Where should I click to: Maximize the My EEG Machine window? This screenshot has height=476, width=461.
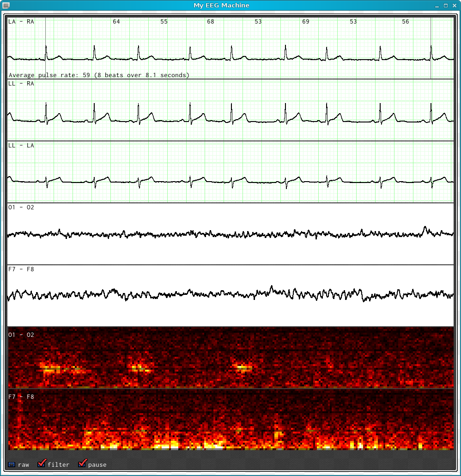coord(445,6)
